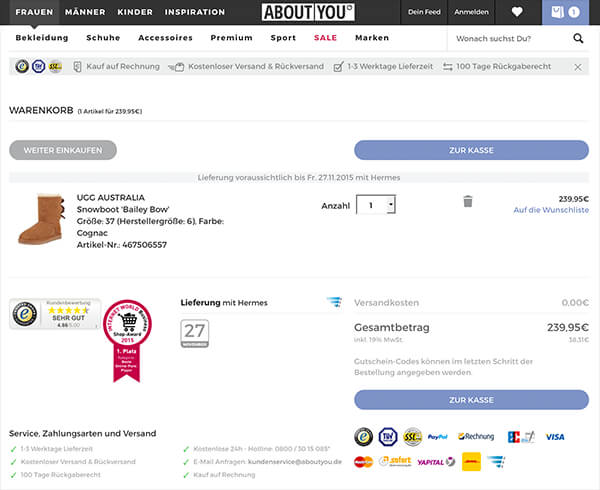The height and width of the screenshot is (490, 600).
Task: Open the Anzahl quantity dropdown
Action: coord(376,205)
